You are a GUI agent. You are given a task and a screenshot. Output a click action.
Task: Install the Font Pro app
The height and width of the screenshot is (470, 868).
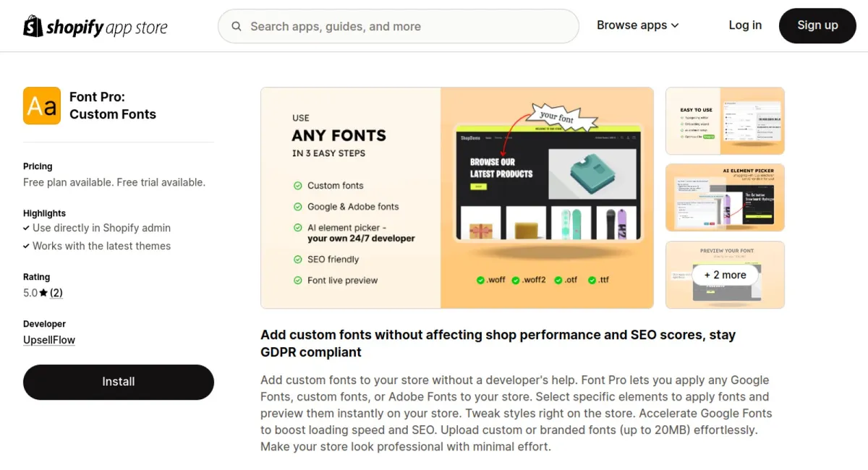[x=119, y=382]
